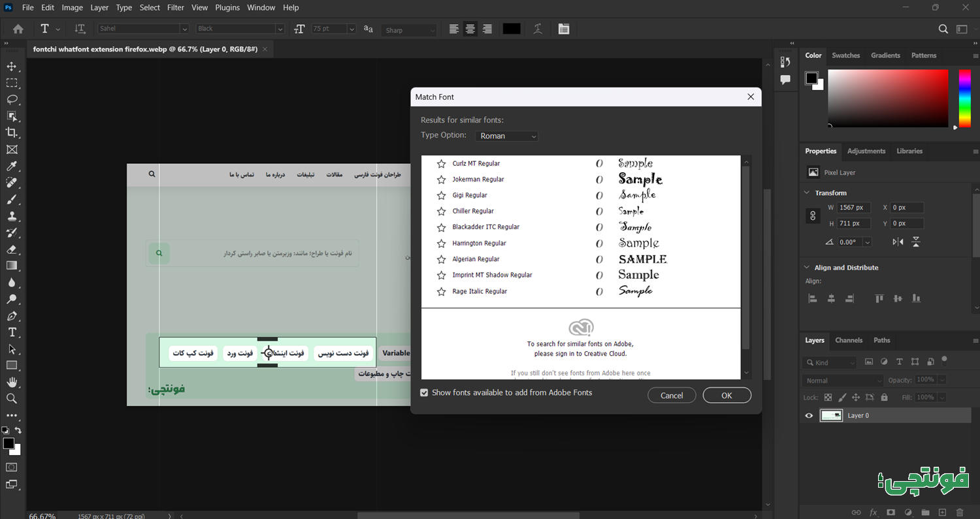Click OK in Match Font dialog
Viewport: 980px width, 519px height.
tap(727, 396)
